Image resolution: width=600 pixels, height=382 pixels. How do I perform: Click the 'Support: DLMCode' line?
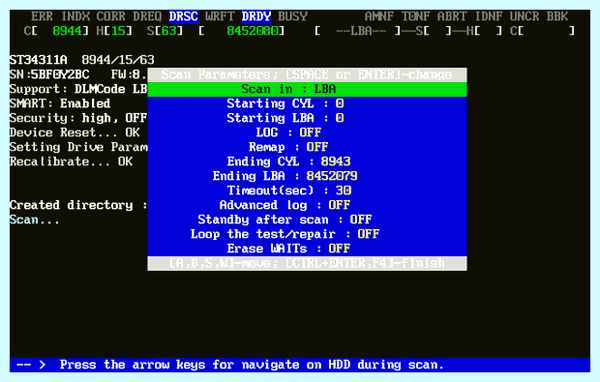[78, 89]
